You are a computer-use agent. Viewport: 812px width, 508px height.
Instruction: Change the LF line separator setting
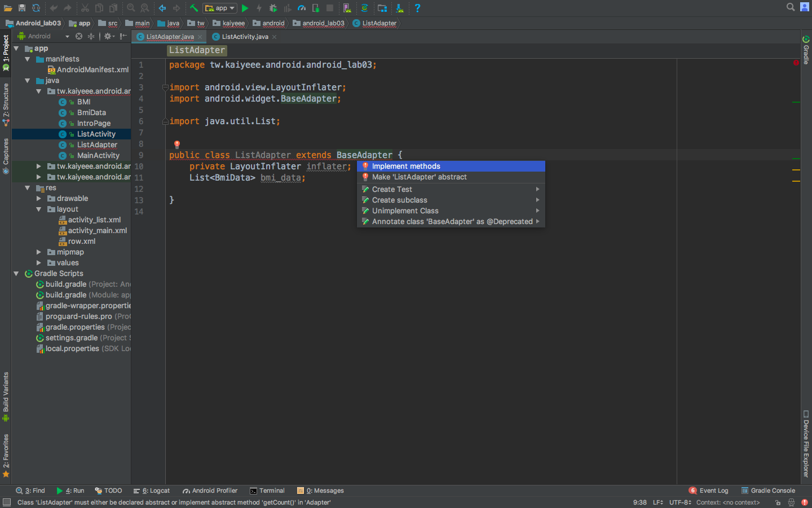(658, 502)
